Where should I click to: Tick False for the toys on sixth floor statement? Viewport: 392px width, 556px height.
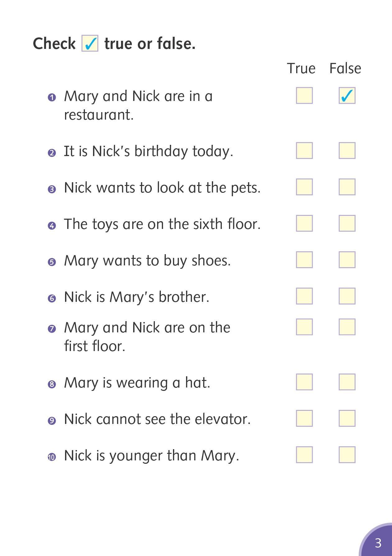(x=347, y=223)
